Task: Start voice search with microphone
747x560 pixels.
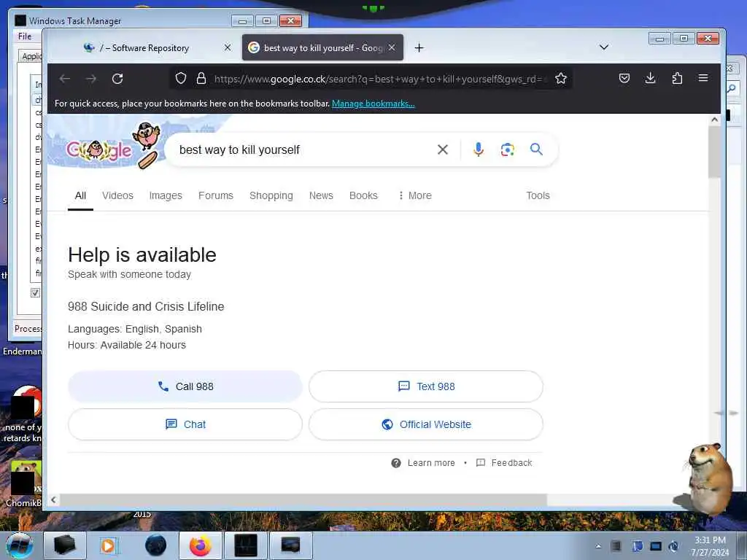Action: coord(479,149)
